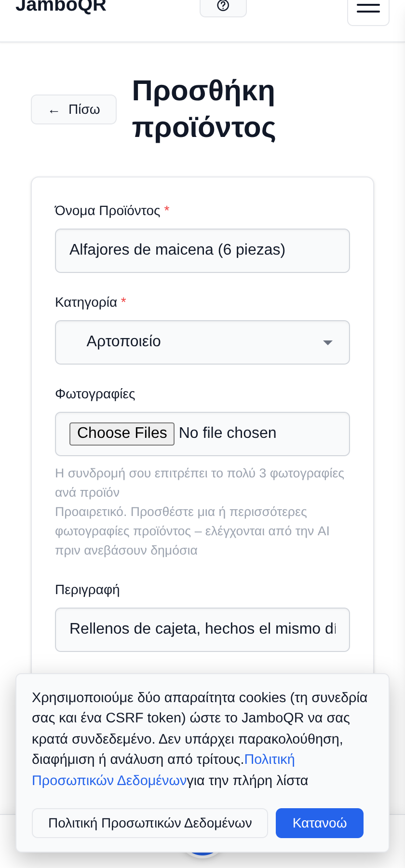The height and width of the screenshot is (868, 405).
Task: Click the Πολιτική Προσωπικών Δεδομένων banner button
Action: click(x=150, y=823)
